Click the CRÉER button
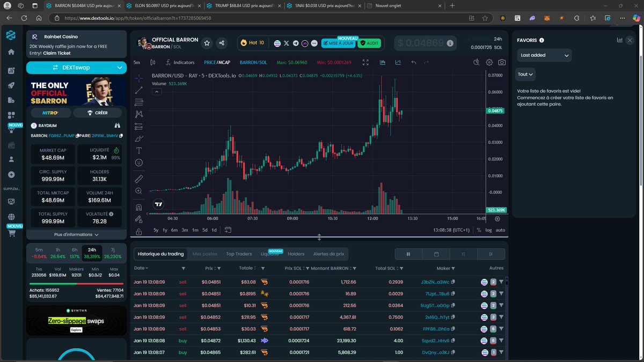Viewport: 644px width, 362px height. [98, 113]
